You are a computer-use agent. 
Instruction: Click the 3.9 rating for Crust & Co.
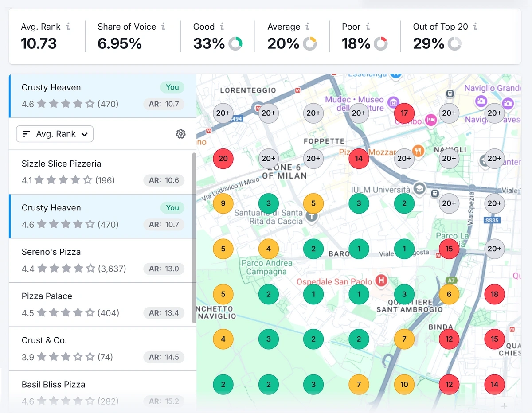click(28, 357)
